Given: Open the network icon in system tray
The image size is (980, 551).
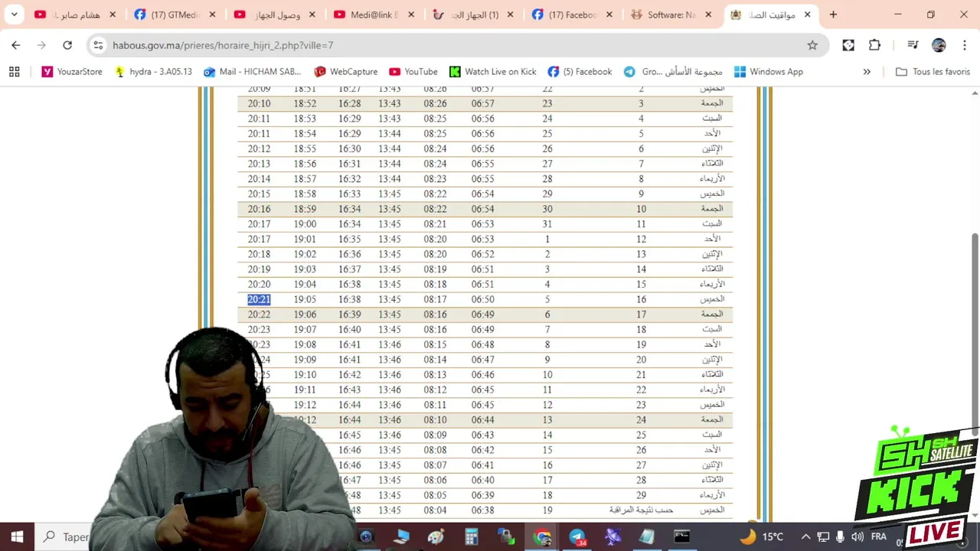Looking at the screenshot, I should click(823, 536).
